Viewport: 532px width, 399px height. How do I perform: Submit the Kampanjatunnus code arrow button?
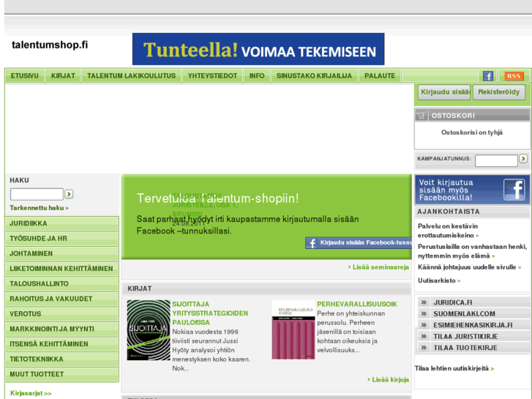[523, 158]
